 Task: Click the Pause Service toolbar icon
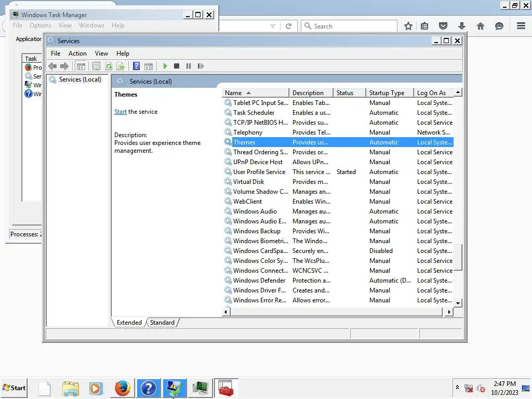[189, 66]
